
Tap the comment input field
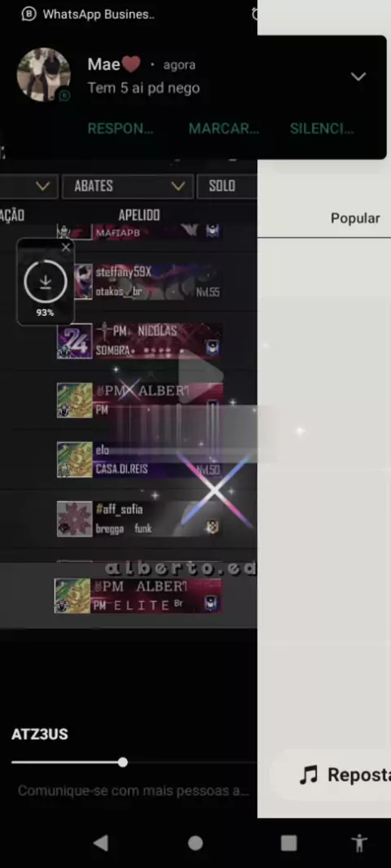tap(134, 791)
